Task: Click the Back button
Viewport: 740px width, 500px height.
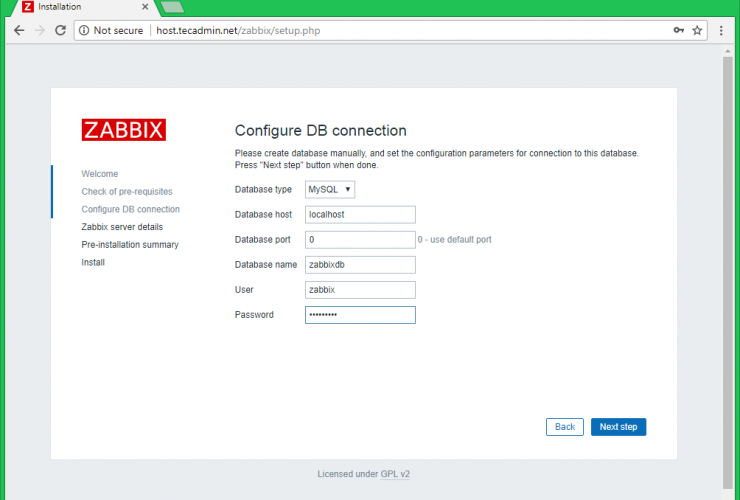Action: [x=564, y=427]
